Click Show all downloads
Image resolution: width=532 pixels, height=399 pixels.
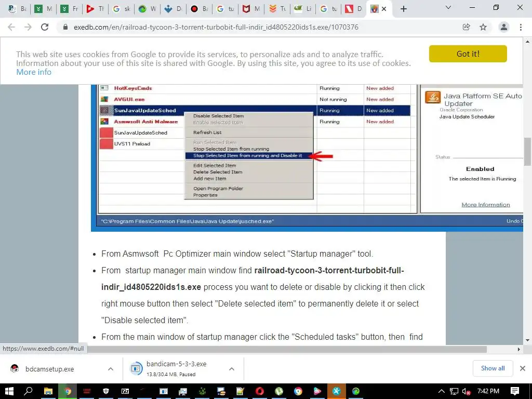click(493, 368)
